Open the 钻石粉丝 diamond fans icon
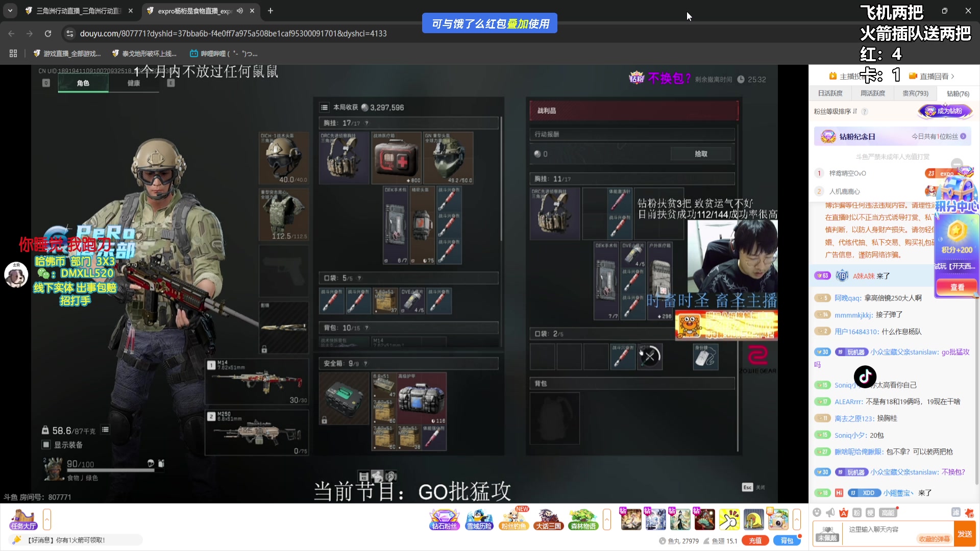 click(444, 520)
